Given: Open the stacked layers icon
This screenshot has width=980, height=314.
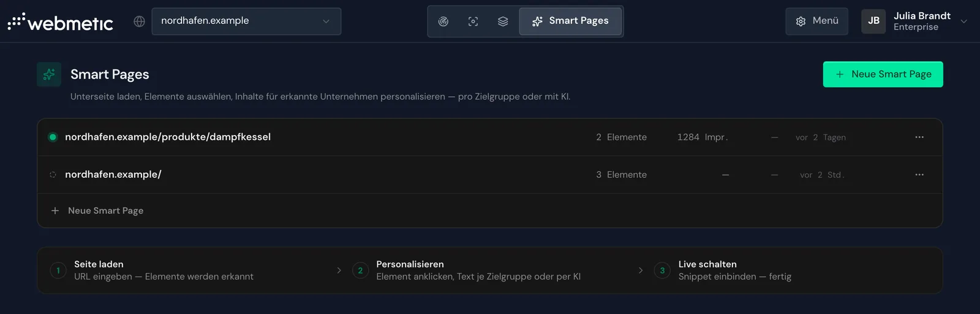Looking at the screenshot, I should click(x=503, y=21).
